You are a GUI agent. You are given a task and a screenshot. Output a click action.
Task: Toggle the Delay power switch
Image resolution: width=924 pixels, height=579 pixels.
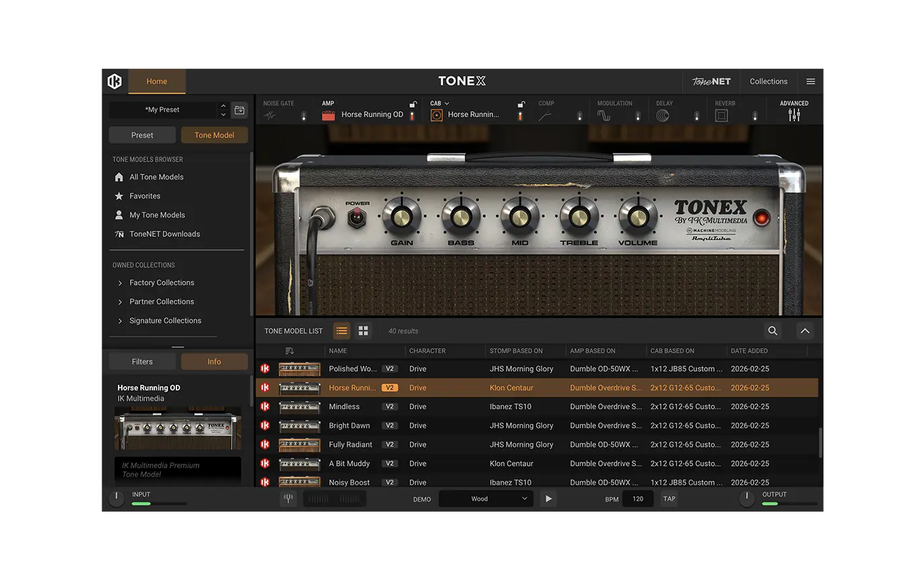coord(696,116)
